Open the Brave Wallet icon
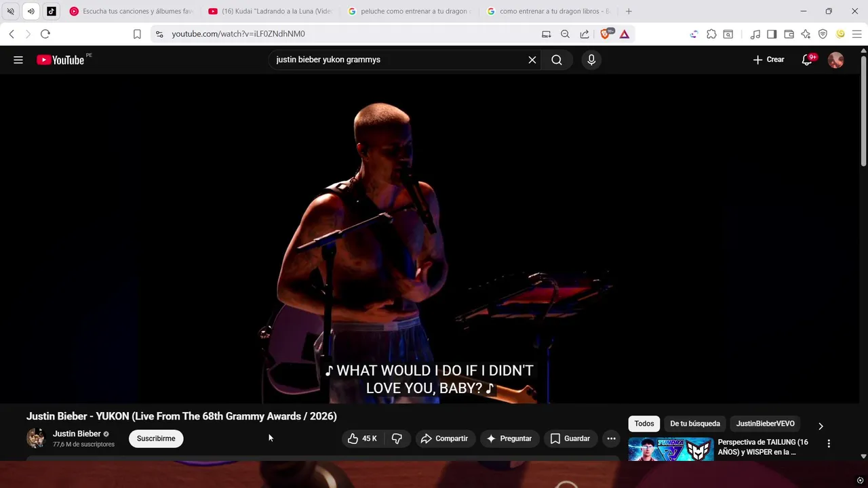Screen dimensions: 868x488 pyautogui.click(x=789, y=34)
